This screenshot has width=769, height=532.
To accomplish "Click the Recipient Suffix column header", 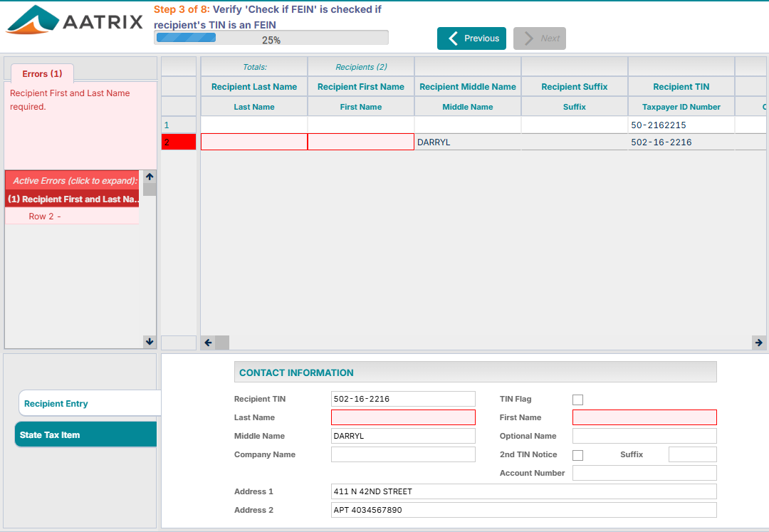I will click(575, 87).
